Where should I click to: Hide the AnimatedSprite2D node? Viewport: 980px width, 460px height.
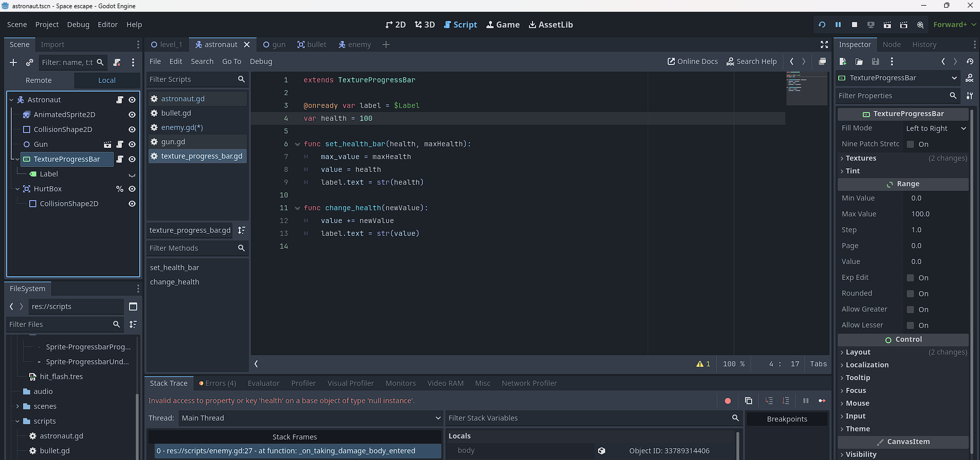tap(132, 115)
